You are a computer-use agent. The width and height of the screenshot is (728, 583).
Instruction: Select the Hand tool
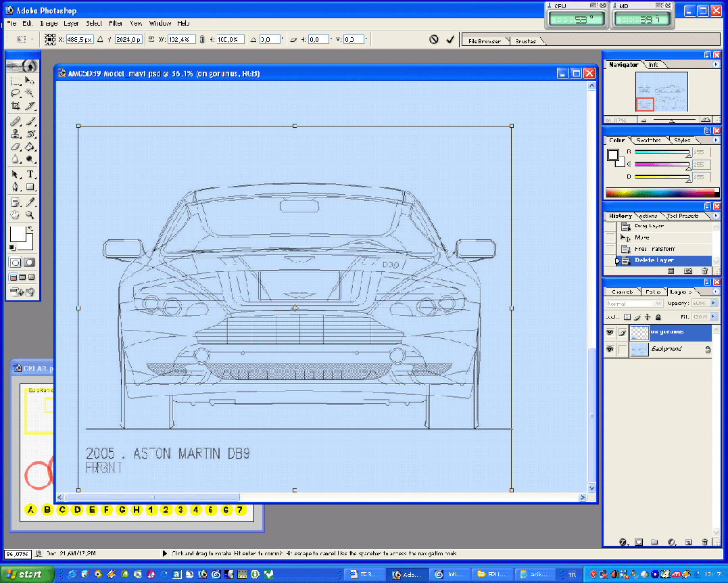click(x=15, y=215)
